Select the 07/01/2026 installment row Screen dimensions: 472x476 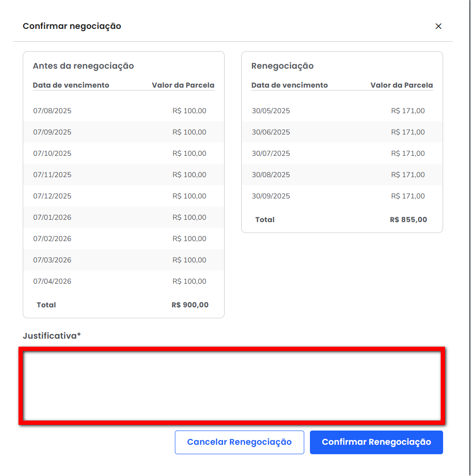click(x=124, y=217)
